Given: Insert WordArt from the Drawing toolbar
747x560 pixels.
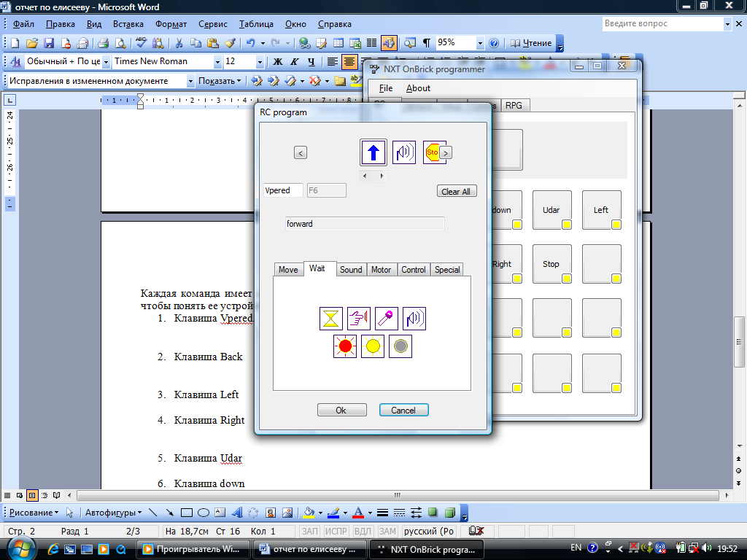Looking at the screenshot, I should click(x=237, y=513).
